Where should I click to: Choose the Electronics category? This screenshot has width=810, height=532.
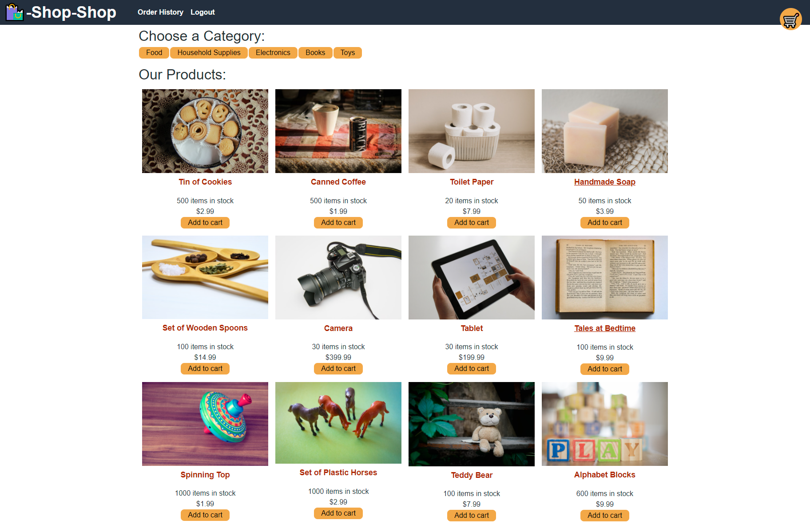[273, 53]
